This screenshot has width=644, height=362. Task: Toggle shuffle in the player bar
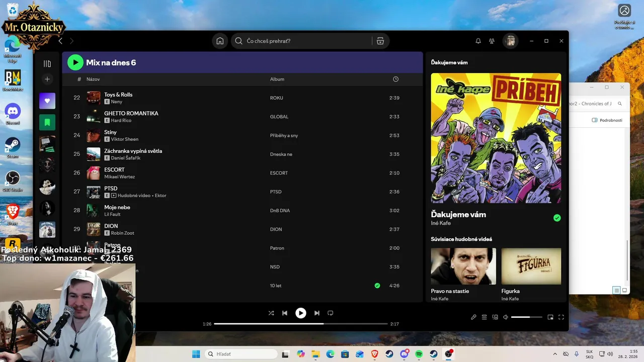tap(271, 313)
